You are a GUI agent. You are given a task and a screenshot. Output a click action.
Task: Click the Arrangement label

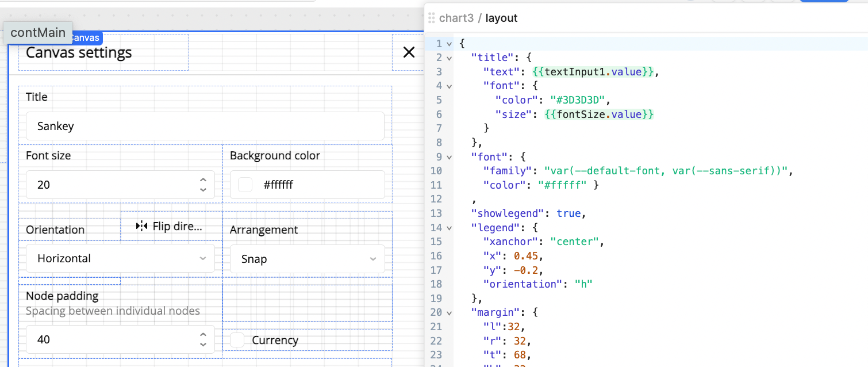(264, 230)
